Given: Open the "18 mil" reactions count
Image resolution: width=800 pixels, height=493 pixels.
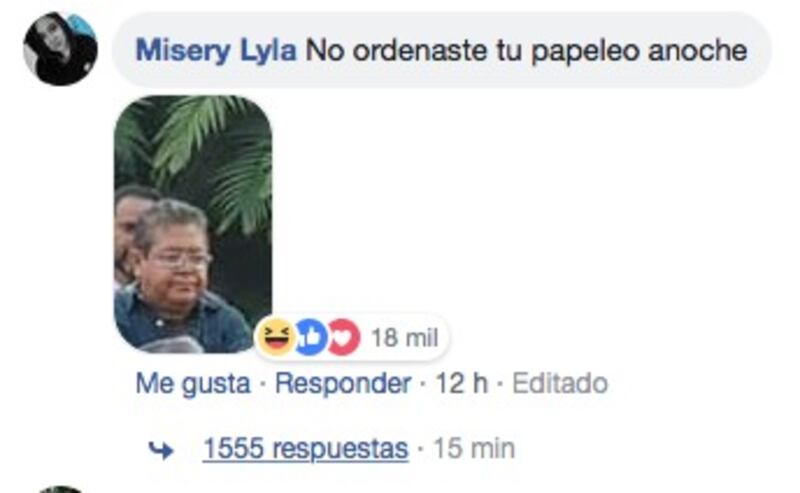Looking at the screenshot, I should [404, 338].
